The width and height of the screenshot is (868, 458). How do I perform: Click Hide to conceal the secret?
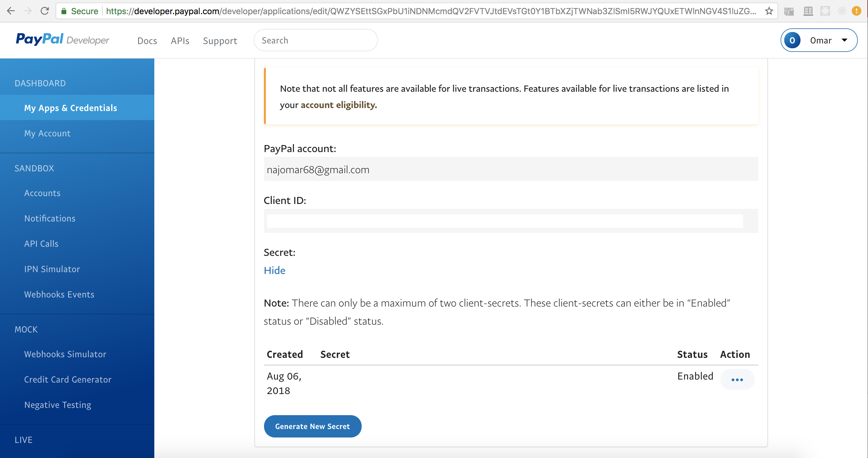pos(275,270)
